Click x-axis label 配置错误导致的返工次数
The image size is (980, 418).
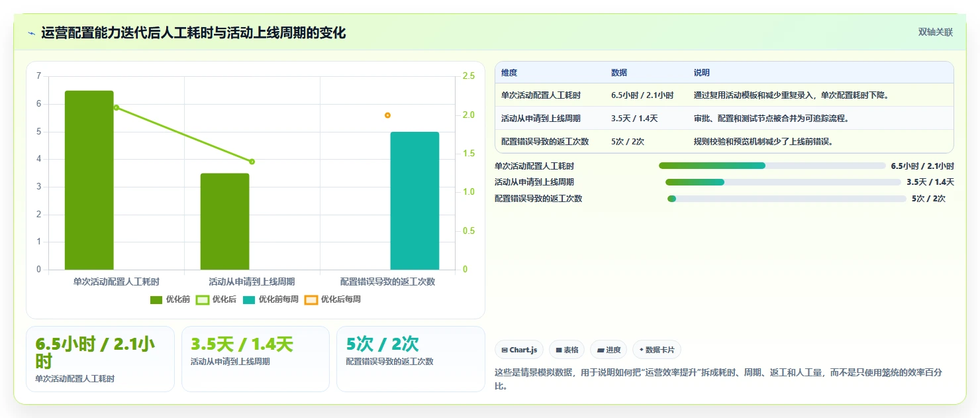387,282
